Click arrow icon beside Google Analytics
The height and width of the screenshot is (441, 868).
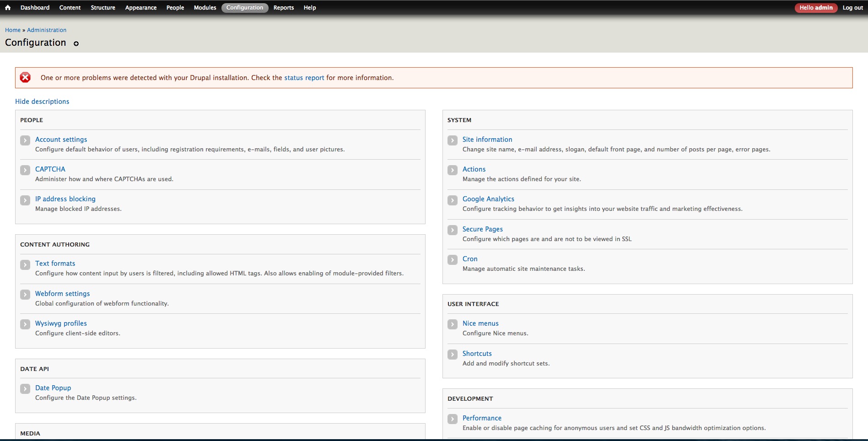coord(453,200)
